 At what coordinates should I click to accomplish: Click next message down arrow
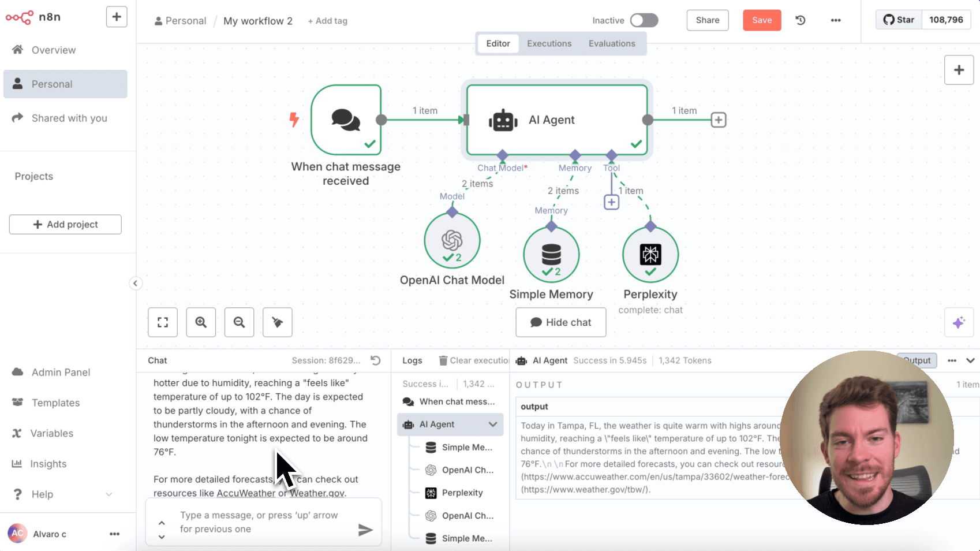tap(162, 537)
